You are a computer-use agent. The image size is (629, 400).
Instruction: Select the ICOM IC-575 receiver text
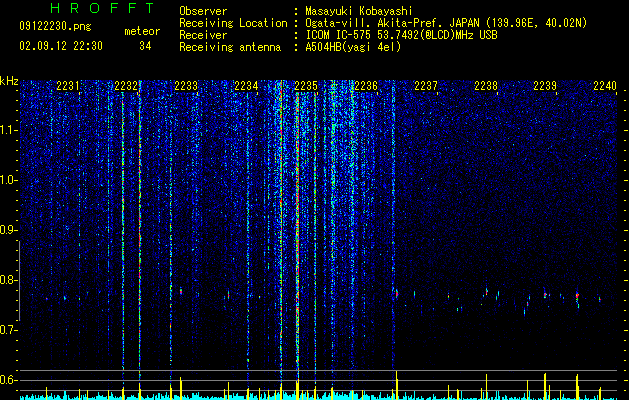401,35
